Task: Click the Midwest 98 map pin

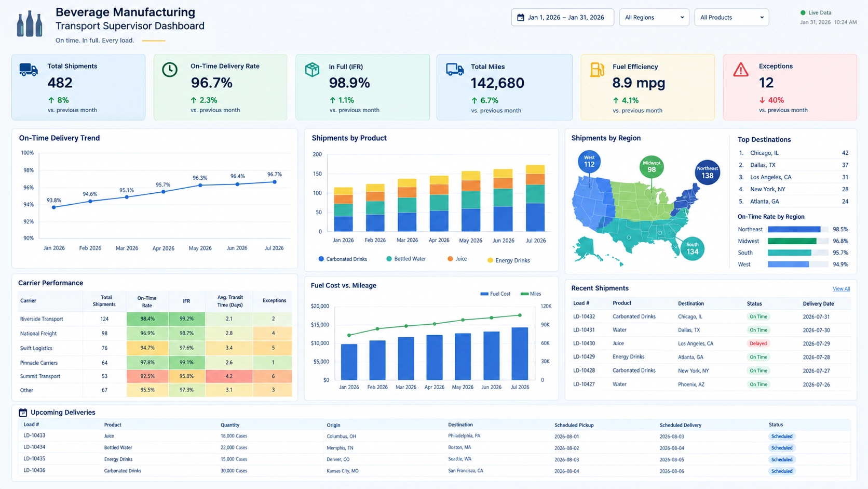Action: coord(652,167)
